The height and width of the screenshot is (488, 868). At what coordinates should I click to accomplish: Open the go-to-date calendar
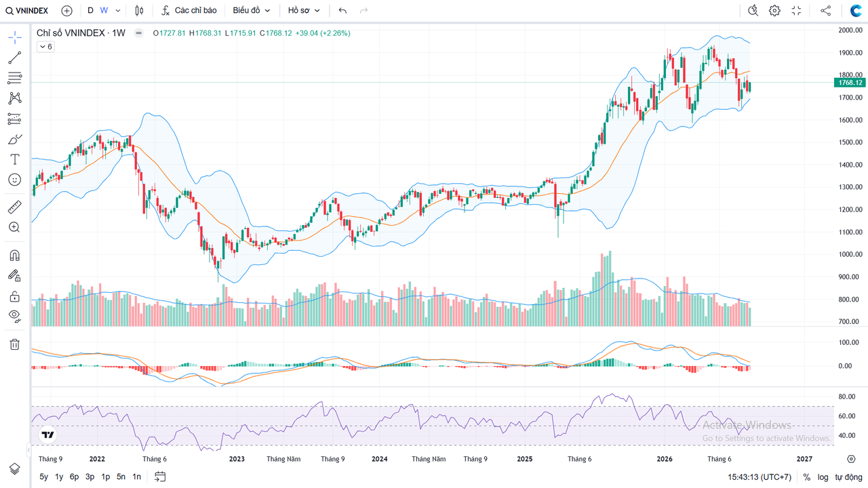click(160, 476)
